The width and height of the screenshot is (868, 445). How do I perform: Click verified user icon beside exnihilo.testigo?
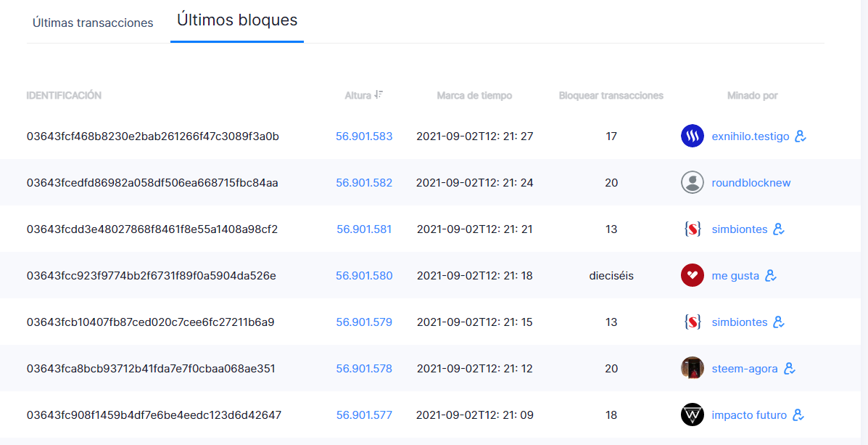pyautogui.click(x=801, y=136)
